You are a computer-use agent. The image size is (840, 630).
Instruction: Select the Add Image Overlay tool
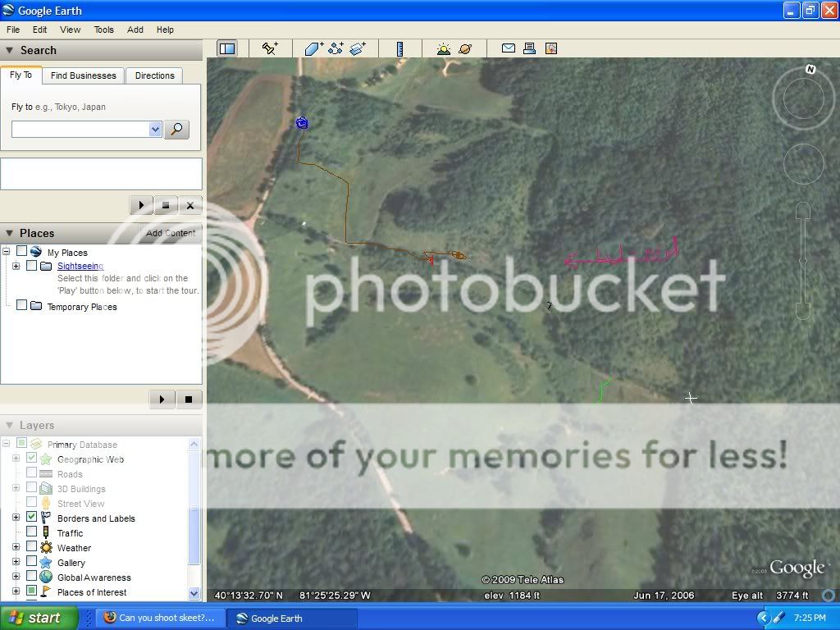pyautogui.click(x=358, y=48)
